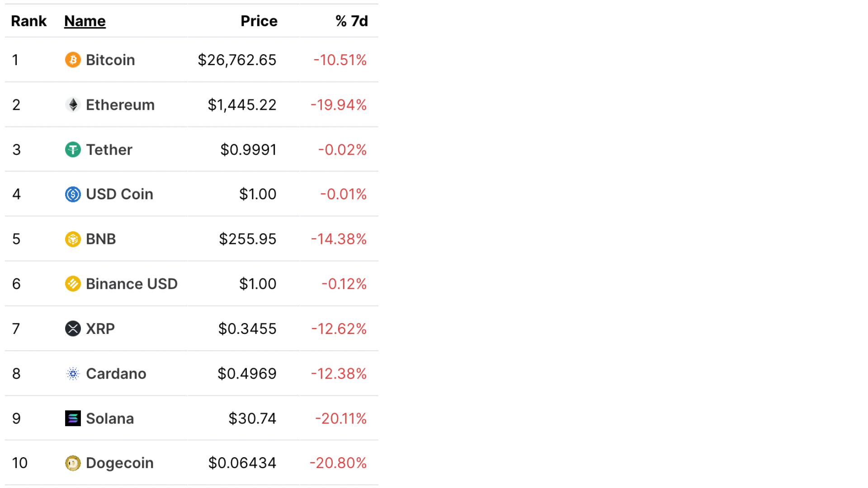Click the Bitcoin logo icon
This screenshot has height=488, width=868.
click(73, 60)
